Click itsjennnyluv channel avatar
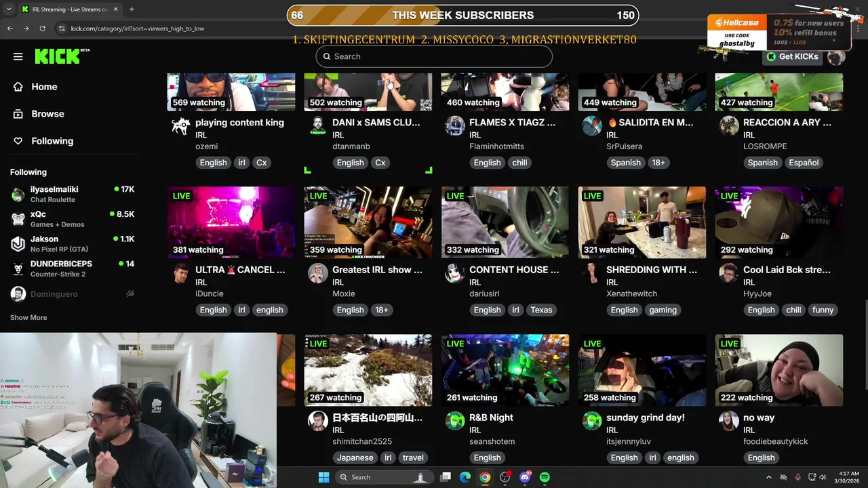 tap(592, 422)
